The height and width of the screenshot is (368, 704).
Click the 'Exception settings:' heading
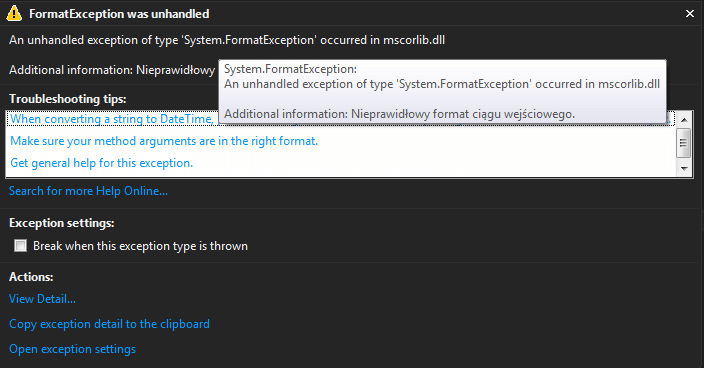62,223
